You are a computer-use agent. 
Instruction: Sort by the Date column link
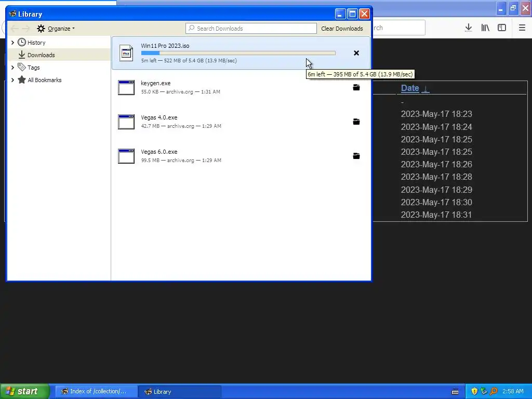pyautogui.click(x=410, y=88)
